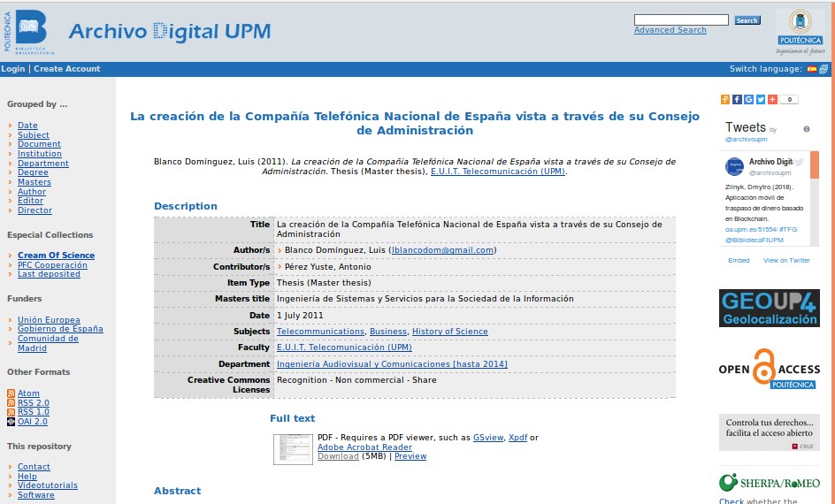Image resolution: width=835 pixels, height=504 pixels.
Task: Open Create Account in the top bar
Action: pyautogui.click(x=67, y=69)
